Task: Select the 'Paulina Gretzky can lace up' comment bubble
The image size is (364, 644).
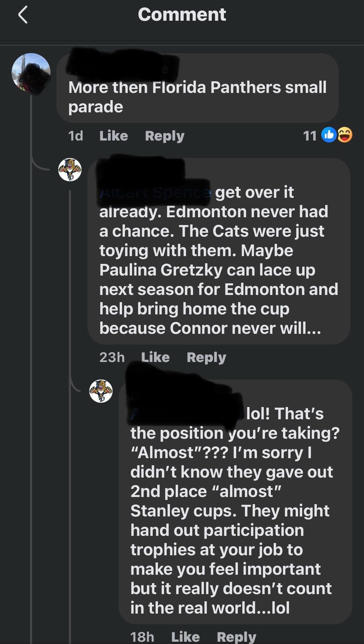Action: click(219, 251)
